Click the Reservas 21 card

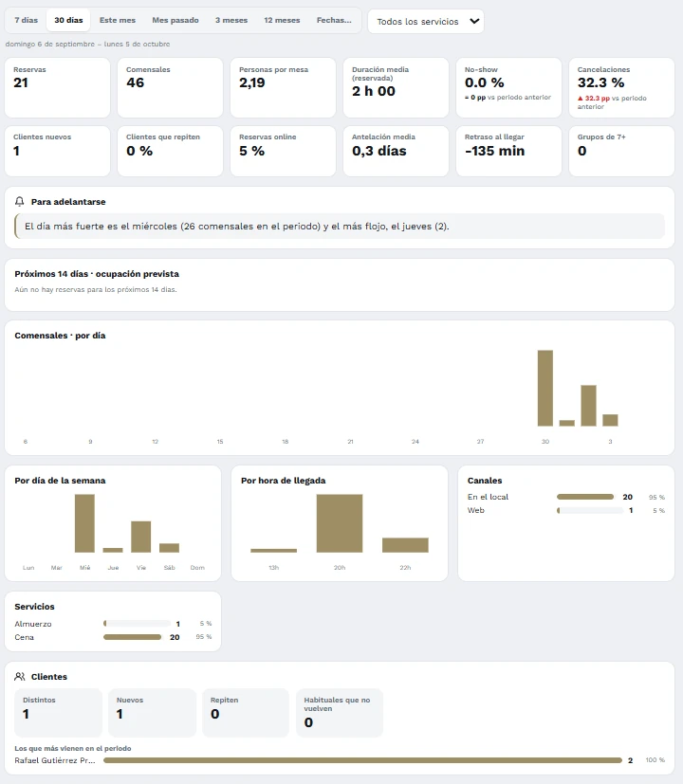pyautogui.click(x=57, y=87)
